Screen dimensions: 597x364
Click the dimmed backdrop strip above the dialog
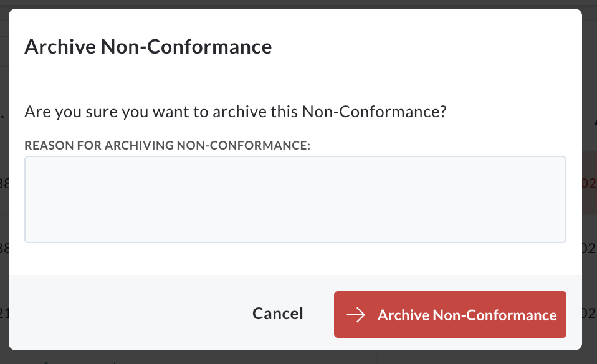[298, 4]
